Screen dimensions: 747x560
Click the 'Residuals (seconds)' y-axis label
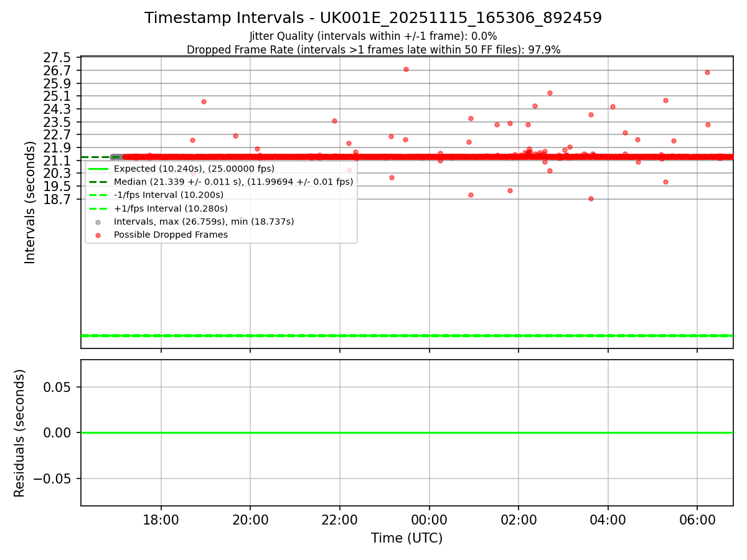(x=20, y=433)
